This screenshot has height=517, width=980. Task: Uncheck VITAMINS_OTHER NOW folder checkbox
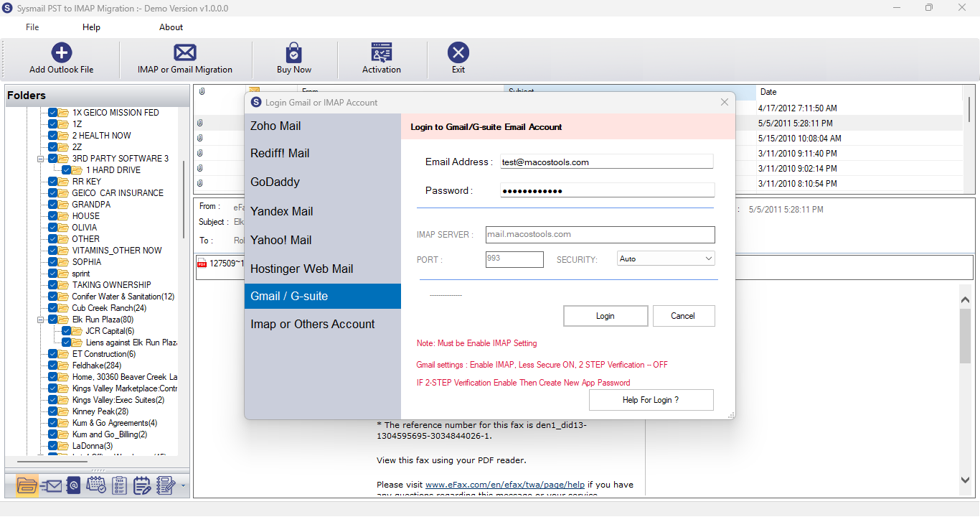pos(53,251)
